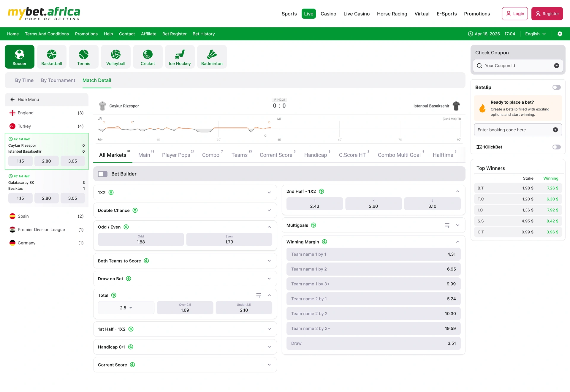Screen dimensions: 570x392
Task: Select the Basketball sport icon
Action: [52, 57]
